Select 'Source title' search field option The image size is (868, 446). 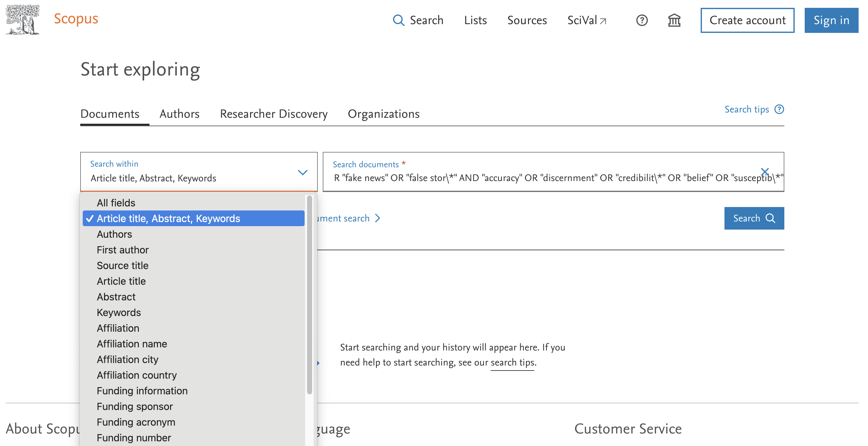click(122, 266)
